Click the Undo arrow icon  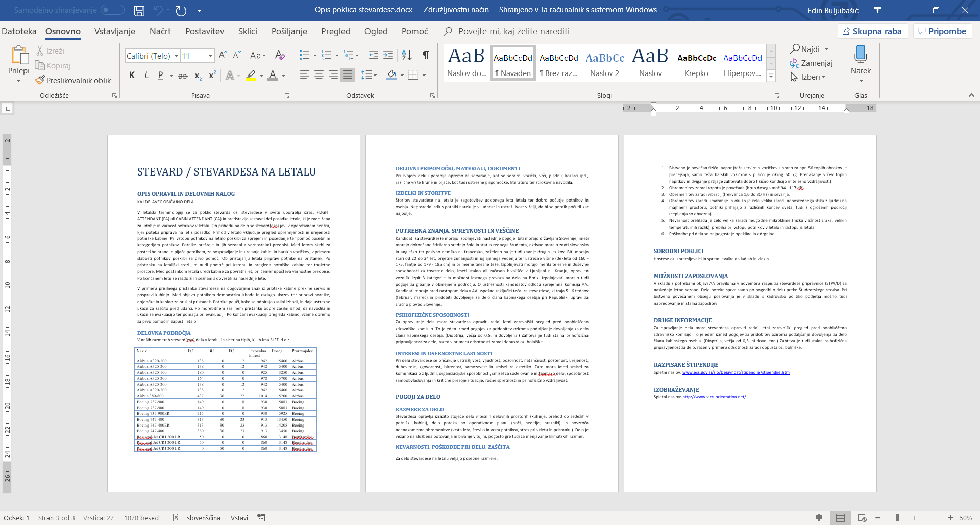158,10
